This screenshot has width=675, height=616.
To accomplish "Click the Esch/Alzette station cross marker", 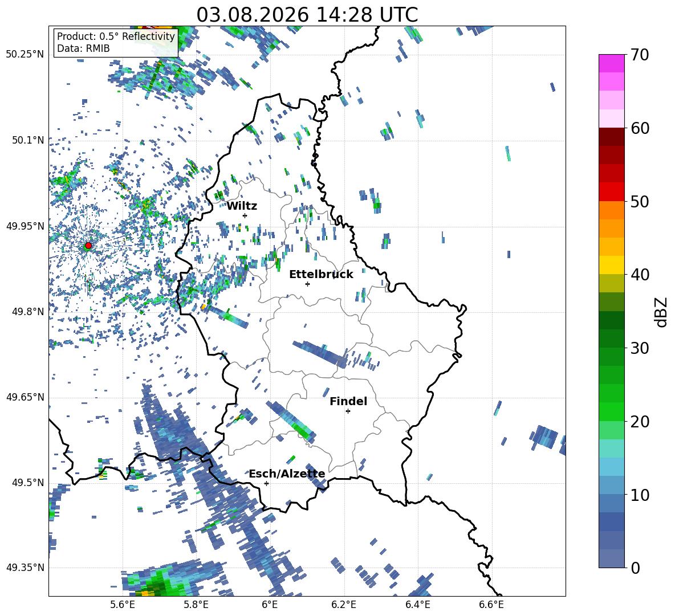I will pyautogui.click(x=266, y=483).
